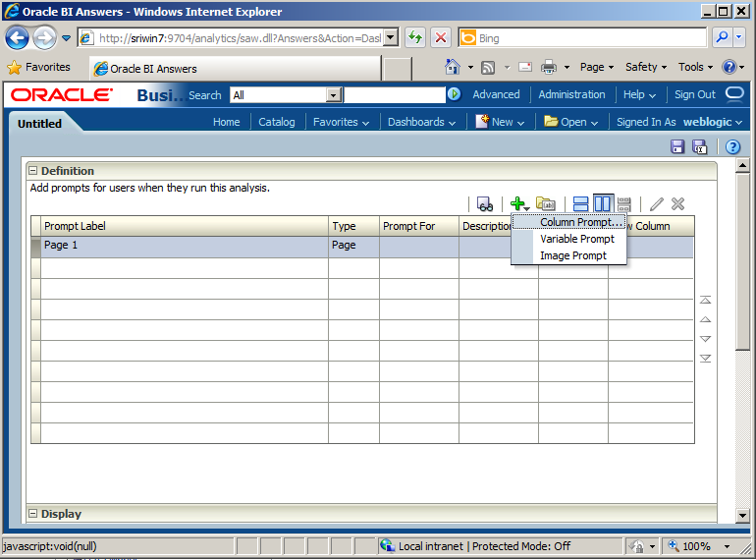Click the move to bottom arrow icon
This screenshot has width=756, height=560.
point(705,359)
